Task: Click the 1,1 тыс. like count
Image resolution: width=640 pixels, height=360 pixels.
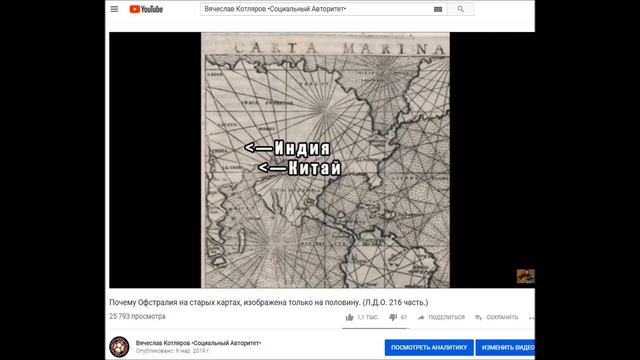Action: [x=368, y=317]
